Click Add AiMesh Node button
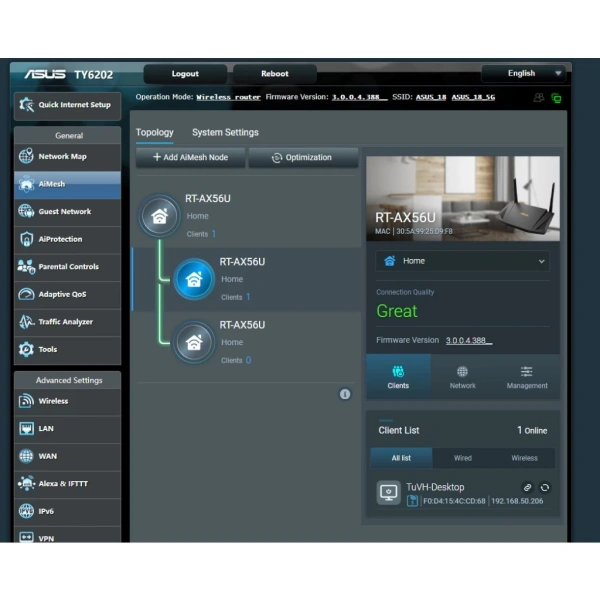Image resolution: width=600 pixels, height=600 pixels. click(x=191, y=157)
